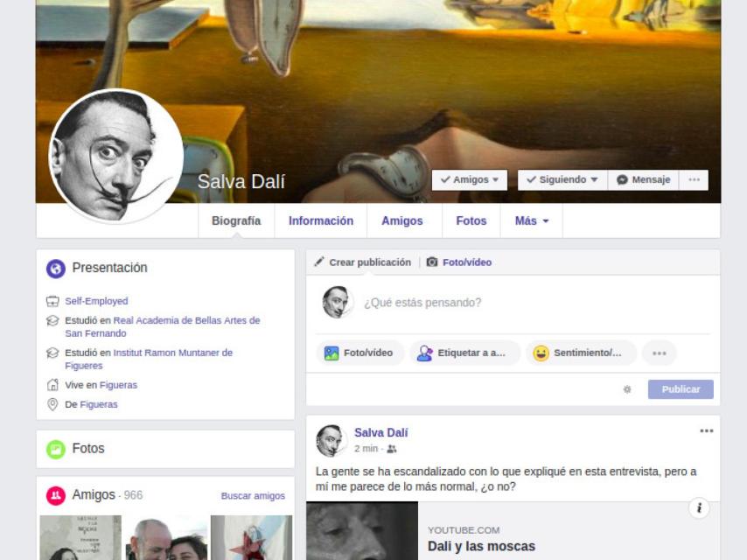747x560 pixels.
Task: Click the Buscar amigos link
Action: tap(253, 496)
